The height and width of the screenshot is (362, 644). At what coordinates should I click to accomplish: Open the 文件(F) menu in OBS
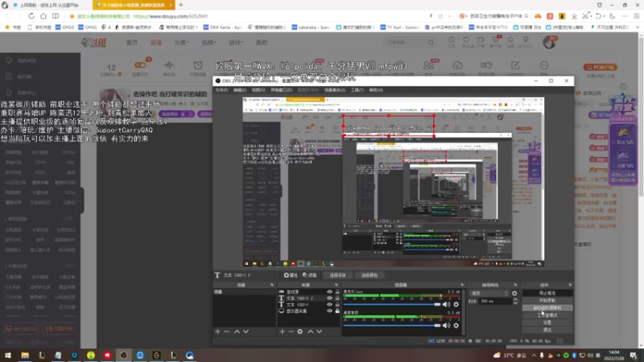pos(221,90)
